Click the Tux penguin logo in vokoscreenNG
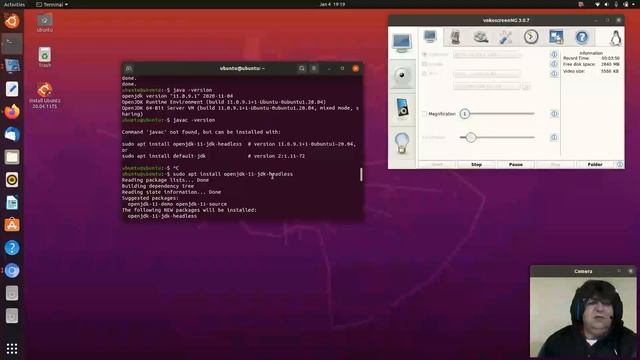 tap(616, 38)
